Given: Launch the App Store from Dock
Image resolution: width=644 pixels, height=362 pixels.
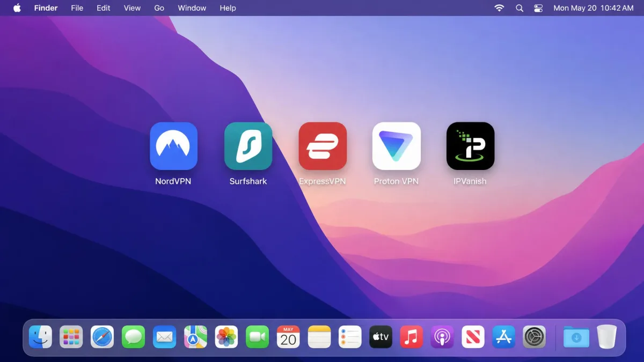Looking at the screenshot, I should pos(504,337).
